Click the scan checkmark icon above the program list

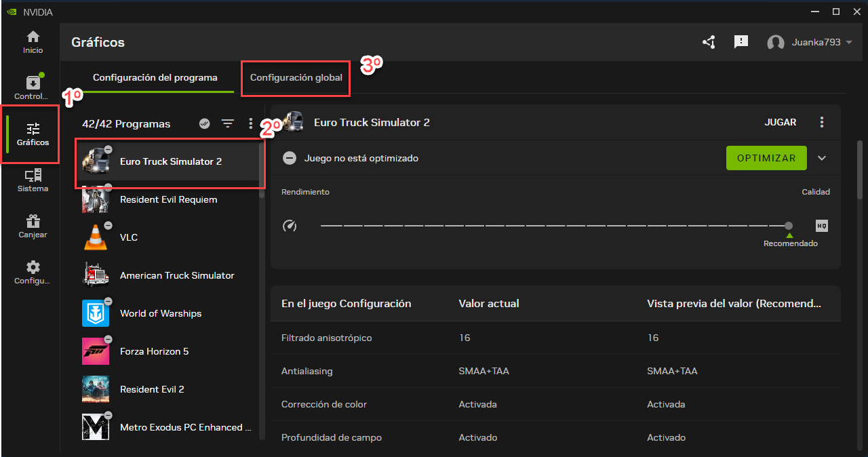click(204, 123)
